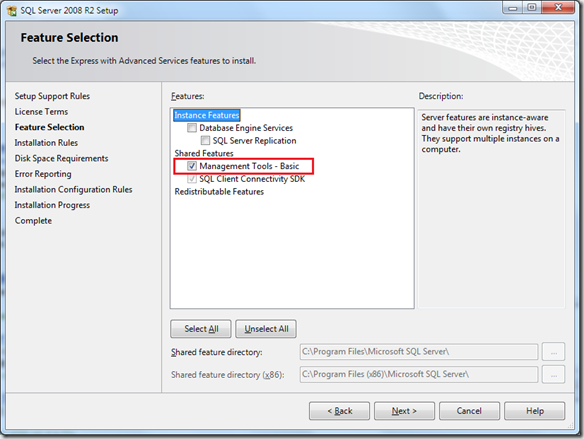
Task: Maximize the setup window
Action: pyautogui.click(x=532, y=7)
